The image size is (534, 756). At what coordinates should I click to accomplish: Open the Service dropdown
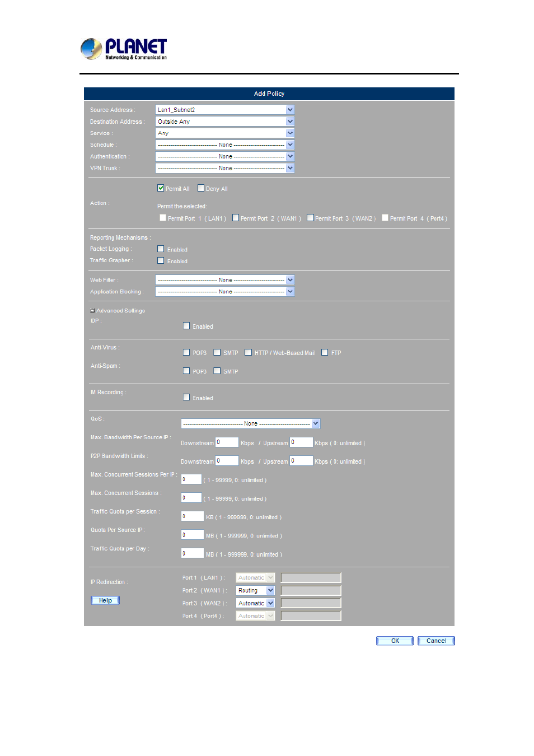click(x=225, y=133)
